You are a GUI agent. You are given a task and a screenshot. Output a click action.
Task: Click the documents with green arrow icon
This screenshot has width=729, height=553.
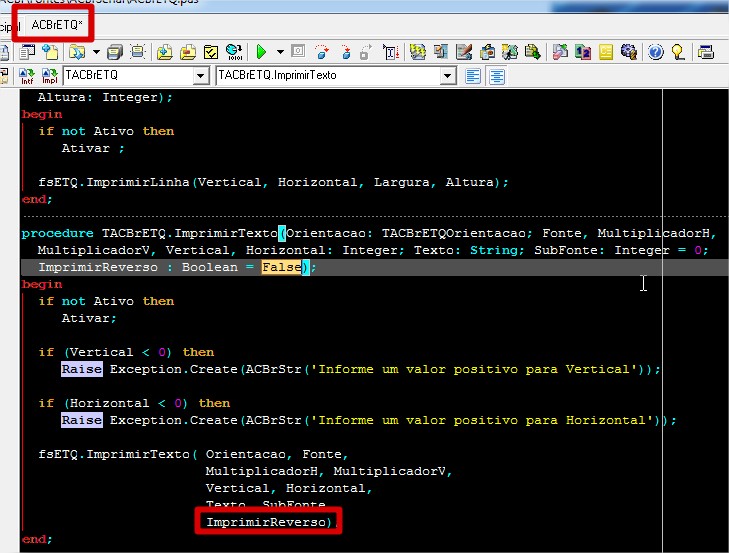tap(532, 52)
